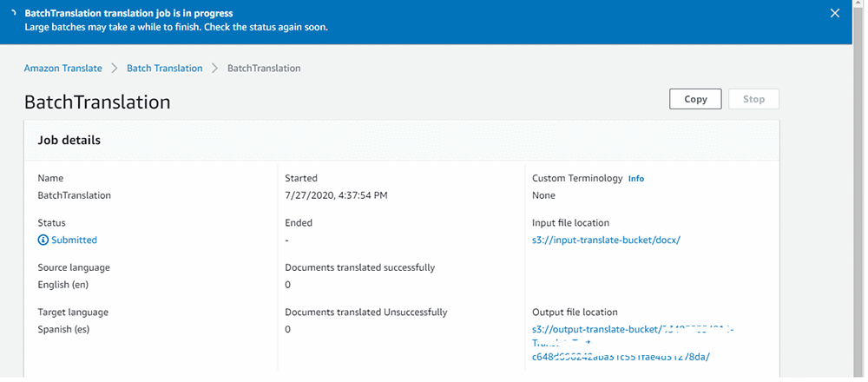This screenshot has width=868, height=382.
Task: Click the None custom terminology value
Action: 543,195
